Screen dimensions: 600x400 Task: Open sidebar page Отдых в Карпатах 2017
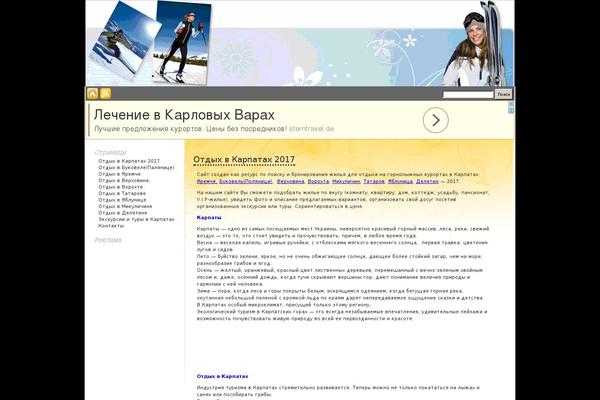129,161
